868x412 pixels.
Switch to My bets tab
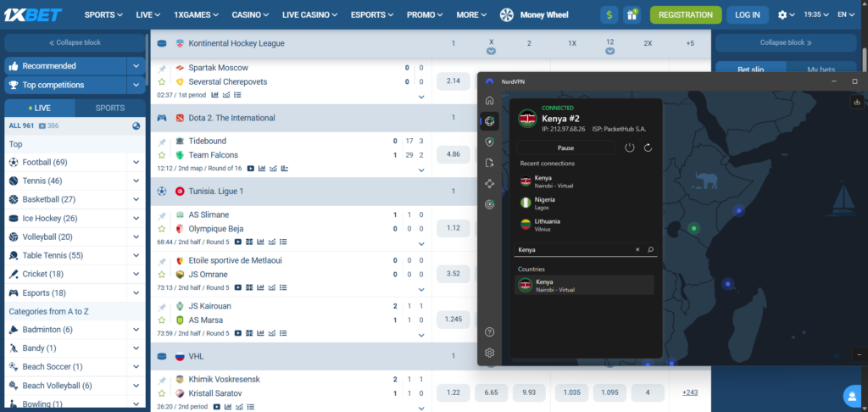[821, 70]
